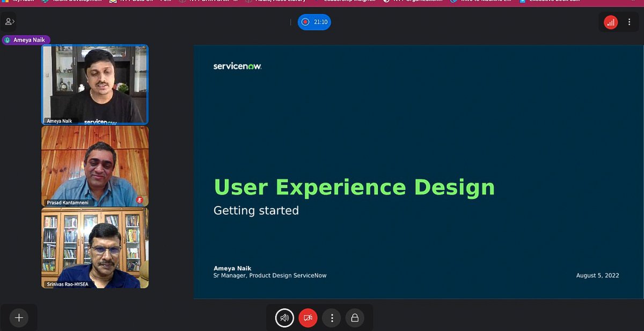Click the Prasad Kantamneni name label
This screenshot has width=644, height=331.
69,203
